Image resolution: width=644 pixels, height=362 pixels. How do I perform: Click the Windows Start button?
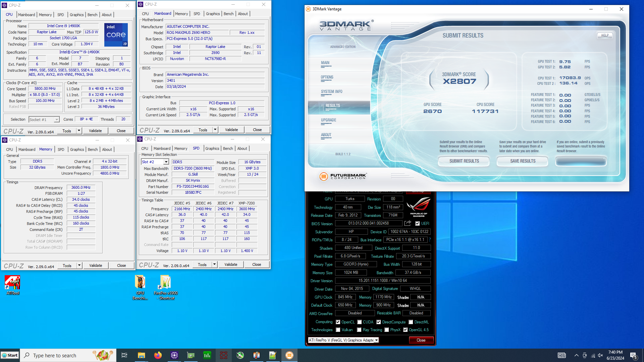(10, 355)
